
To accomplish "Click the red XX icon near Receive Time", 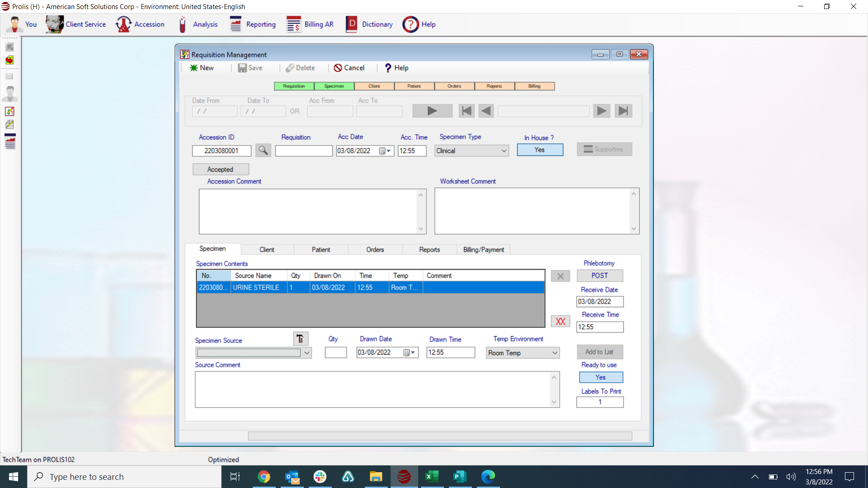I will pos(560,321).
